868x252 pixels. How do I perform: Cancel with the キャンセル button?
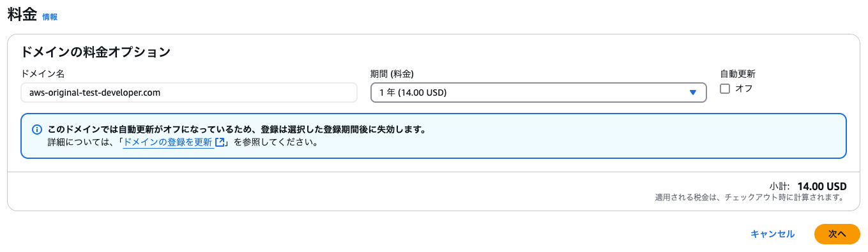tap(773, 234)
